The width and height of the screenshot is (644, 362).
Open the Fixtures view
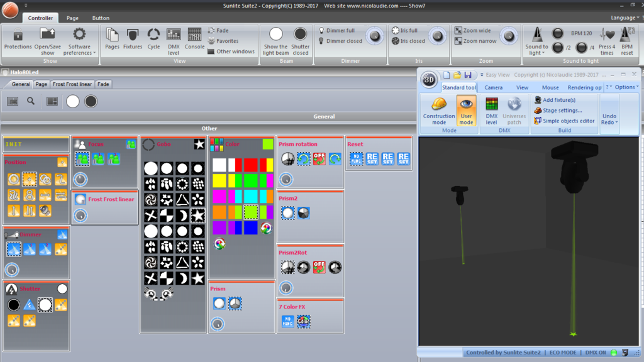(133, 38)
